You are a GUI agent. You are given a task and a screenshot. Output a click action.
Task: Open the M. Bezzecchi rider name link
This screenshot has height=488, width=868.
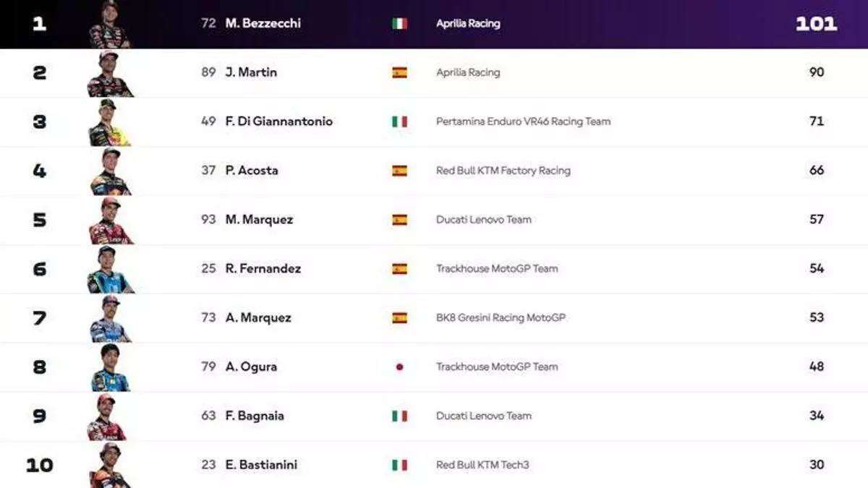click(263, 23)
